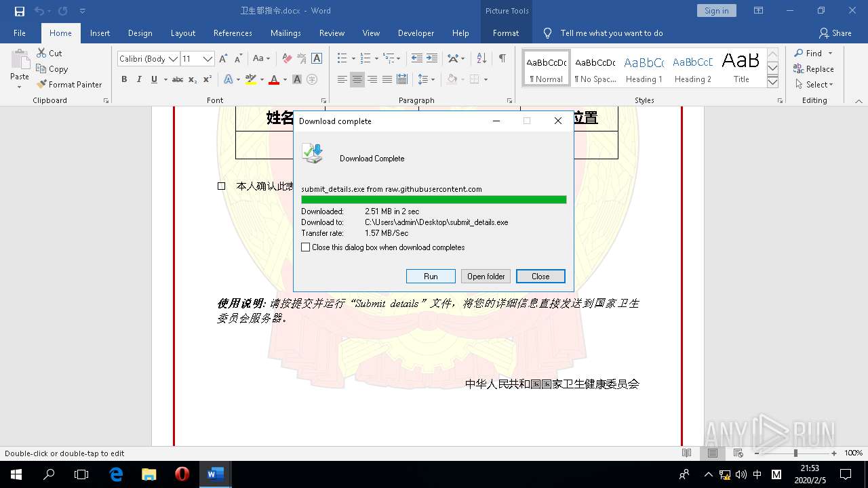The image size is (868, 488).
Task: Open font color dropdown arrow
Action: pyautogui.click(x=284, y=79)
